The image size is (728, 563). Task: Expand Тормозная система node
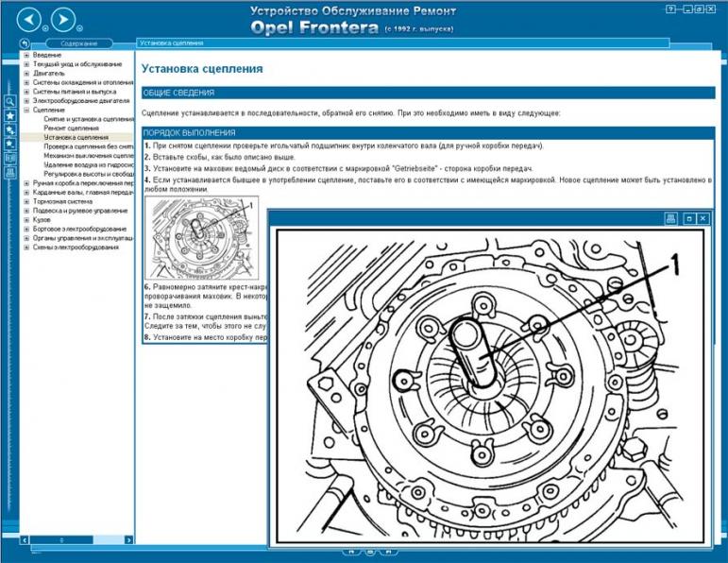[x=27, y=201]
